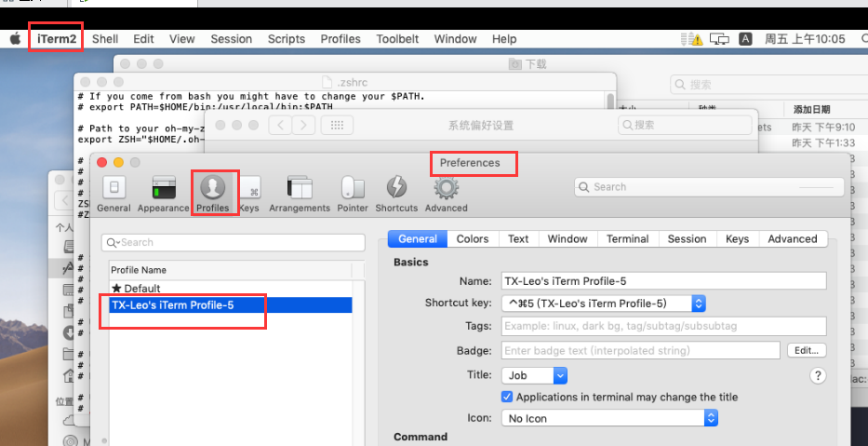Click the Profile Name column header
The width and height of the screenshot is (868, 446).
coord(230,270)
